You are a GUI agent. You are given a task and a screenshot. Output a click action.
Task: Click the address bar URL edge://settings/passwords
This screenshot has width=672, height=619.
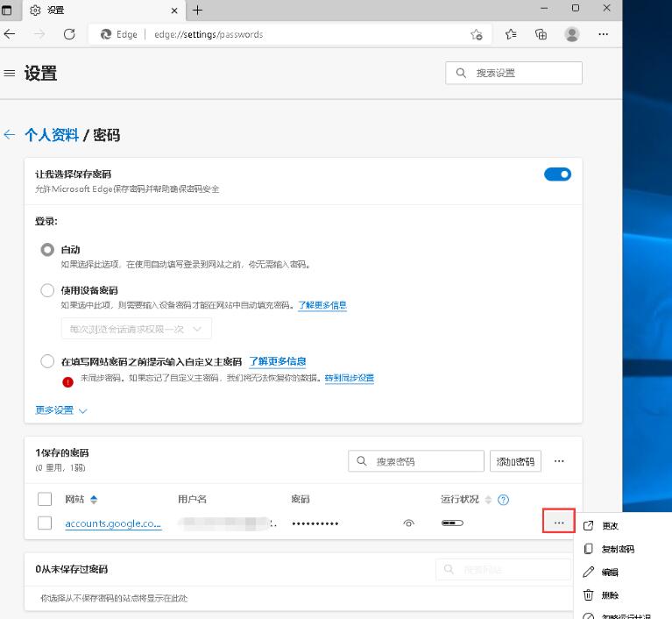coord(209,34)
